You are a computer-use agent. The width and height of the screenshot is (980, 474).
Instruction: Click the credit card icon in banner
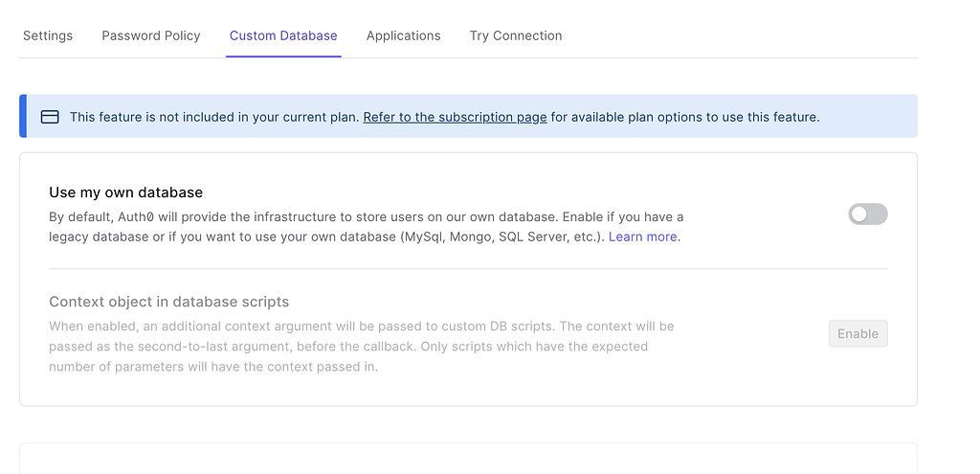point(50,117)
